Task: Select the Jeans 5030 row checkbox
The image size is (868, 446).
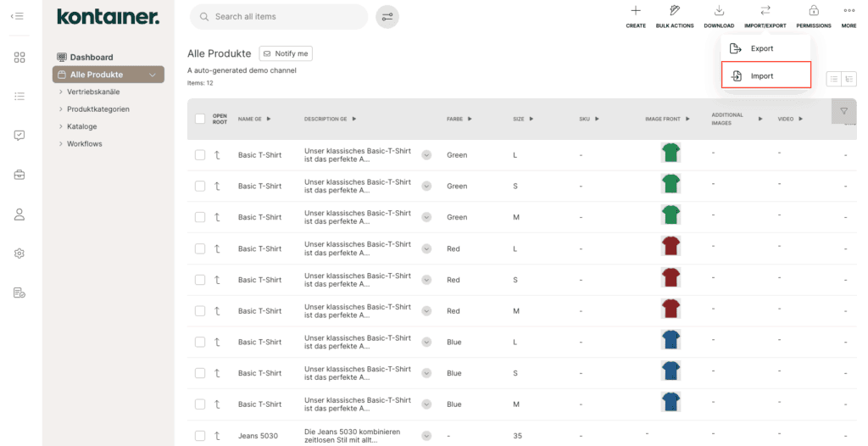Action: [200, 436]
